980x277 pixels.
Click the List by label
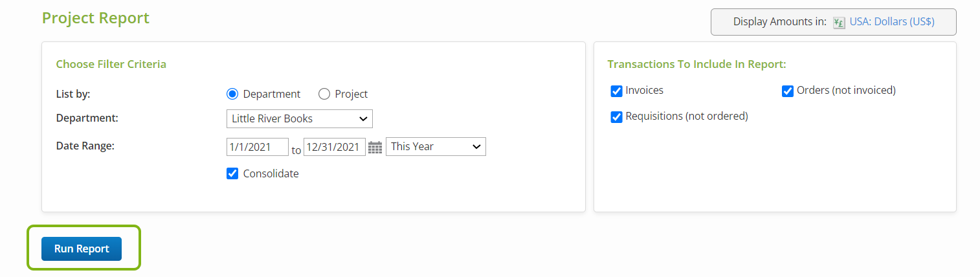(73, 94)
